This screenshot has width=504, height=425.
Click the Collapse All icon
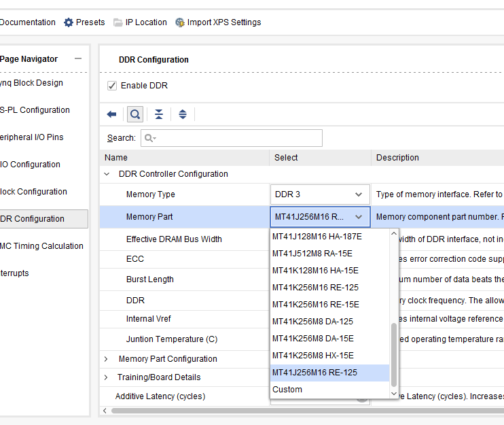point(158,114)
